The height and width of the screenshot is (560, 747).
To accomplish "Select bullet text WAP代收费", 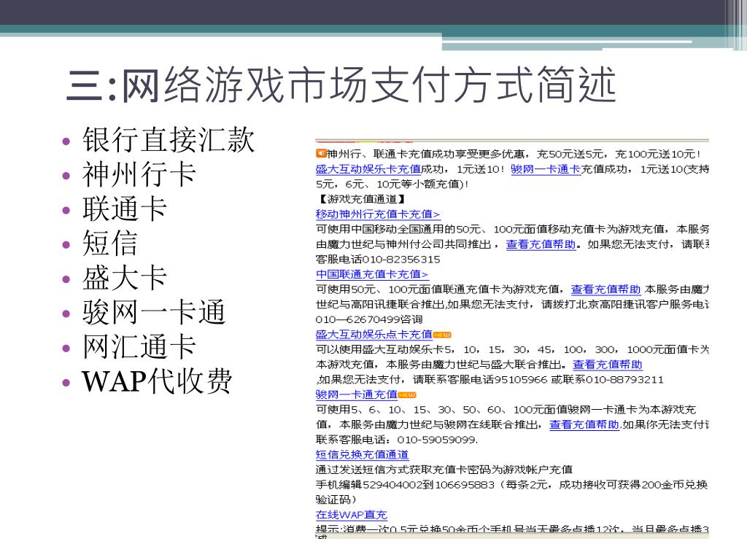I will pos(158,381).
